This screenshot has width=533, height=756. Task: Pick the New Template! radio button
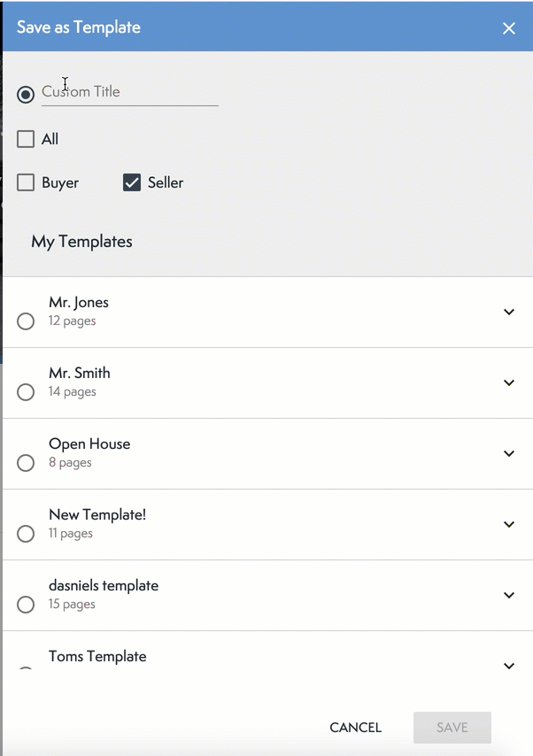tap(26, 534)
